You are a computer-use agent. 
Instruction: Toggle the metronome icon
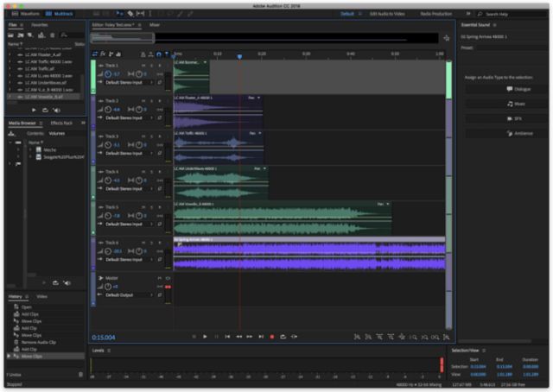pos(143,54)
